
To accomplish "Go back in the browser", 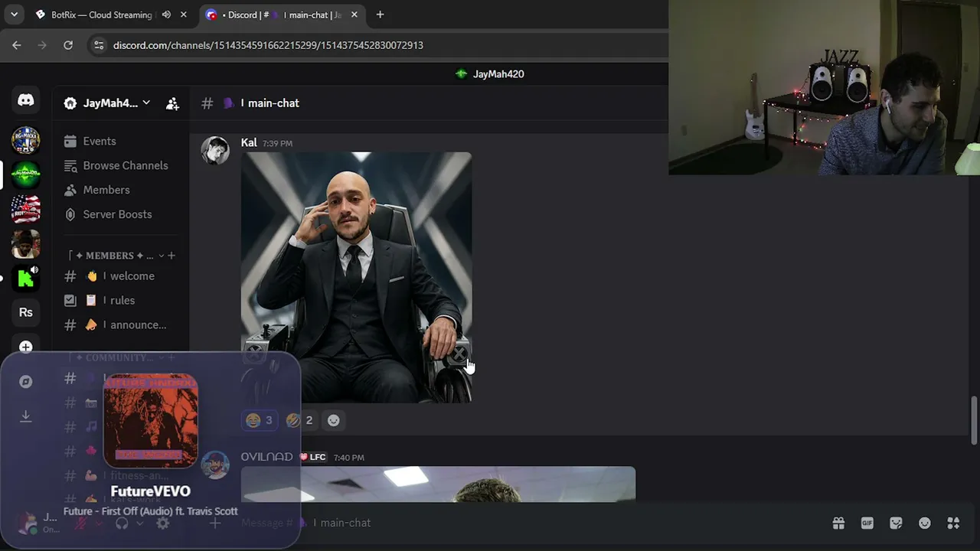I will (x=17, y=45).
